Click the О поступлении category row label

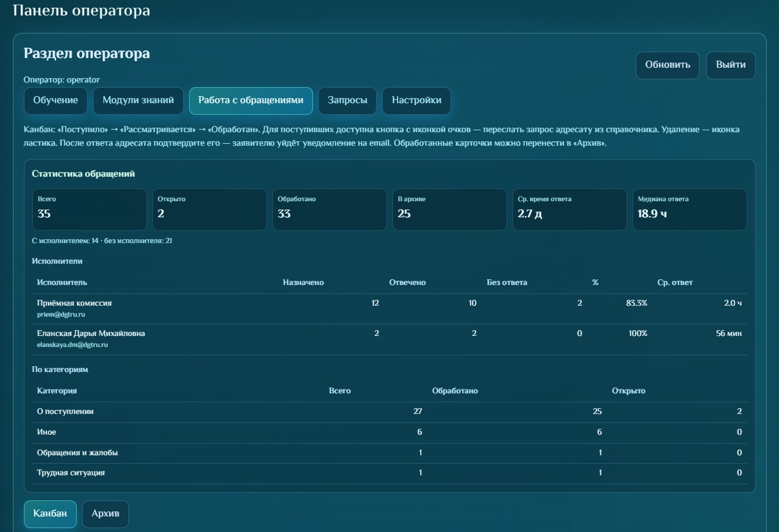tap(65, 411)
